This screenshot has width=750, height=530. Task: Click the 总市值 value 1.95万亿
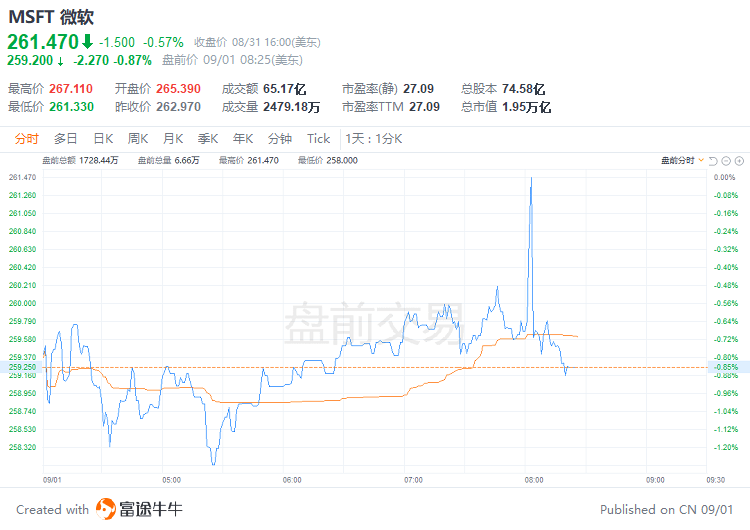point(527,106)
